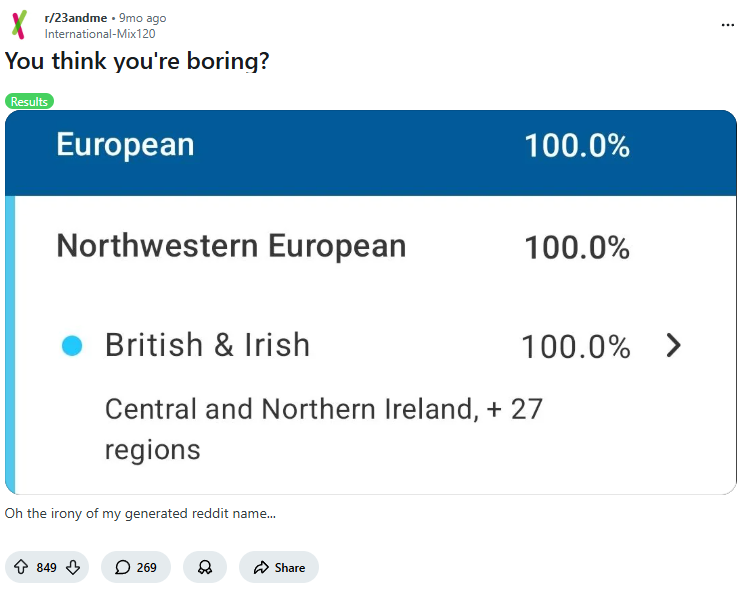Open the International-Mix120 user profile
Image resolution: width=750 pixels, height=589 pixels.
coord(100,33)
